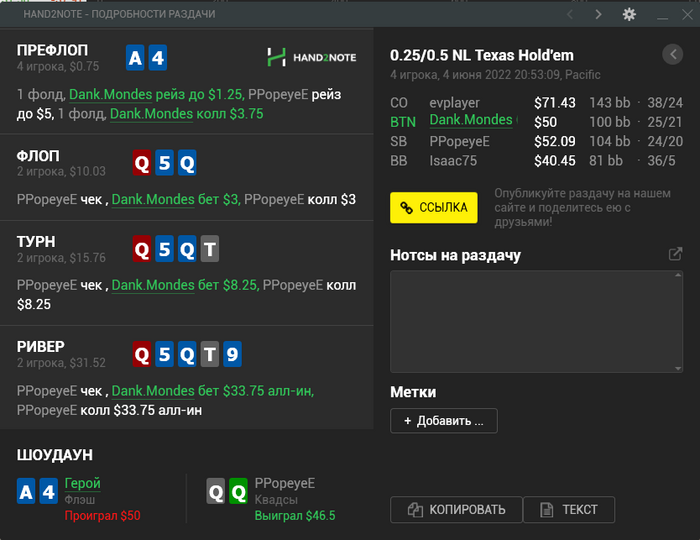Click showdown hero card 4
Viewport: 700px width, 540px height.
click(x=48, y=491)
